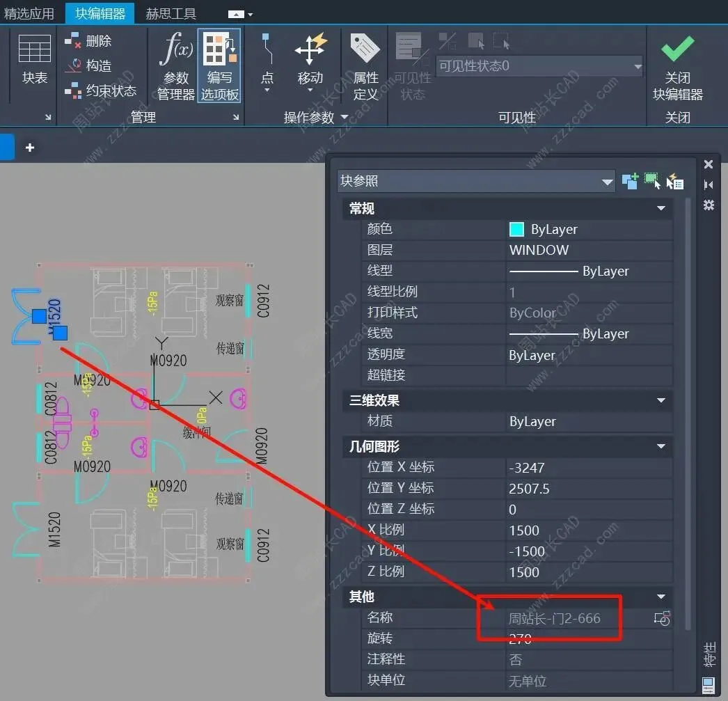Open 属性定义 attribute definition
Image resolution: width=728 pixels, height=701 pixels.
[x=365, y=66]
